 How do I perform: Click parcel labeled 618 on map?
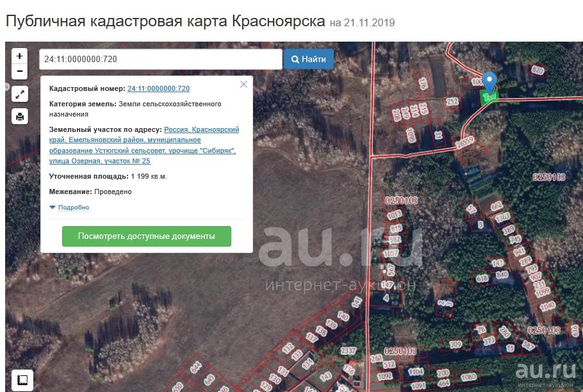pyautogui.click(x=482, y=278)
